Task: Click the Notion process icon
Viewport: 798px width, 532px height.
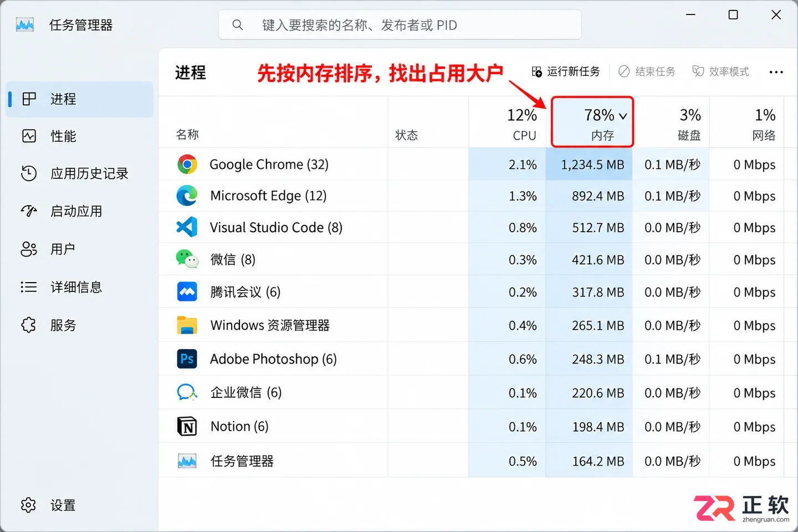Action: click(187, 427)
